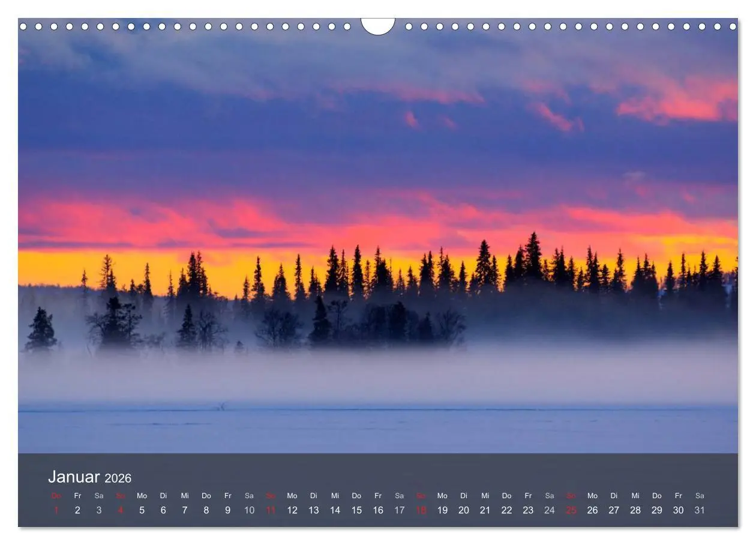
Task: Select day 13 in the calendar strip
Action: click(x=313, y=510)
